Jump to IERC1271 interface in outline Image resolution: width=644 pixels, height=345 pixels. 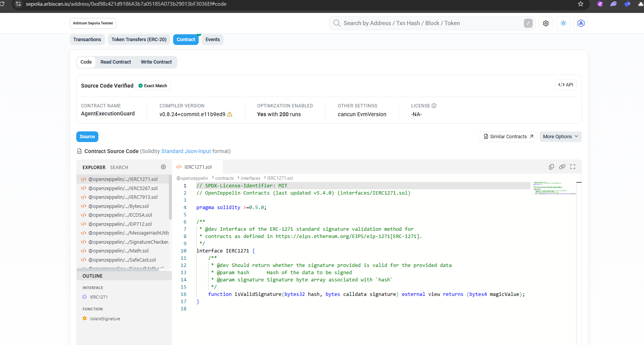pos(99,297)
